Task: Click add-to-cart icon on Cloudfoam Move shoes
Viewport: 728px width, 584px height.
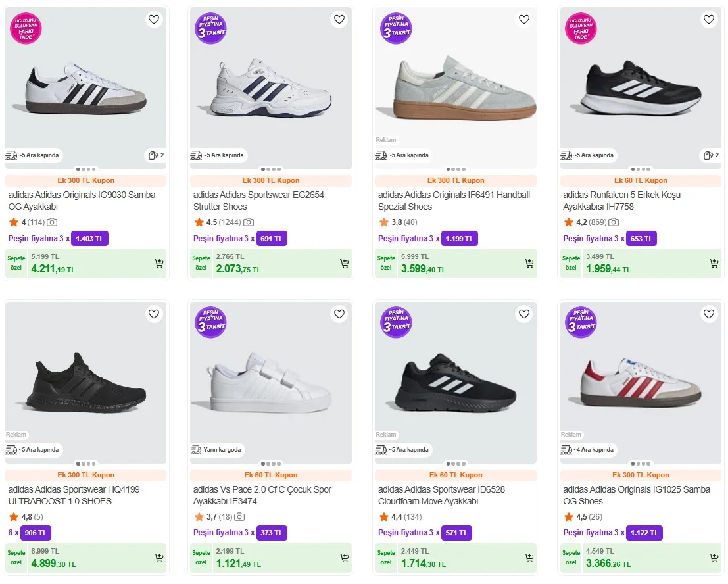Action: click(529, 558)
